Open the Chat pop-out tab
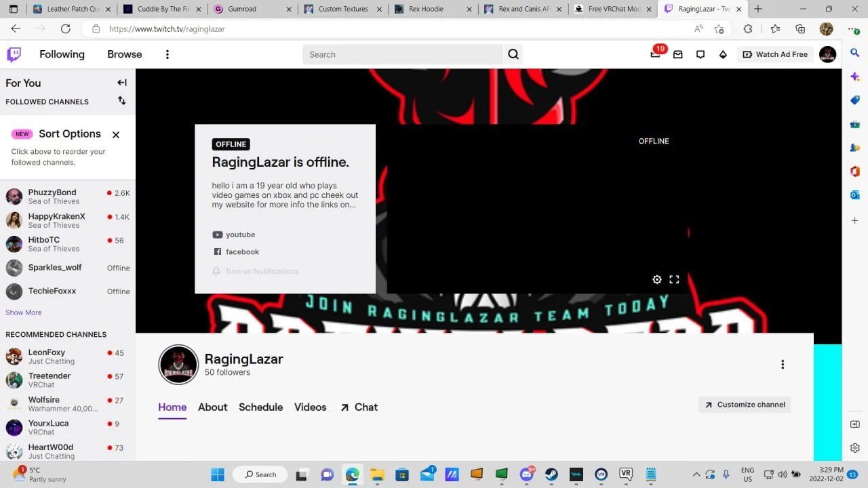The height and width of the screenshot is (488, 868). pos(359,407)
